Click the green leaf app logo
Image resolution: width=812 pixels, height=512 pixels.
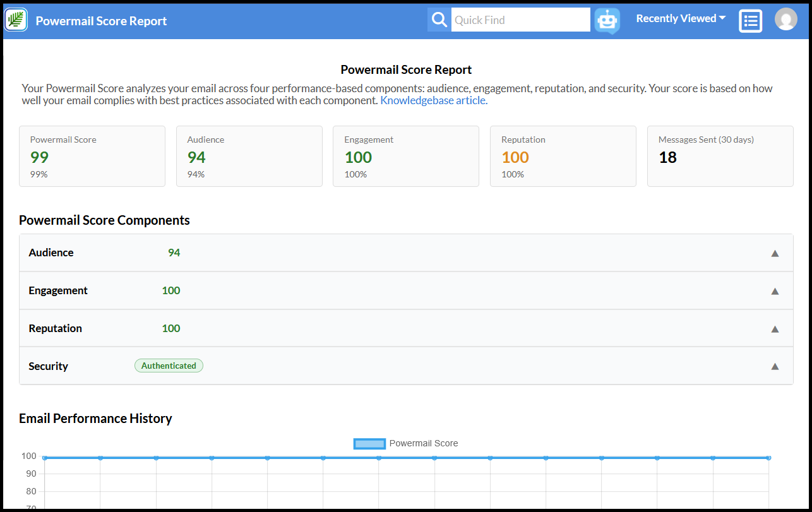pyautogui.click(x=16, y=20)
